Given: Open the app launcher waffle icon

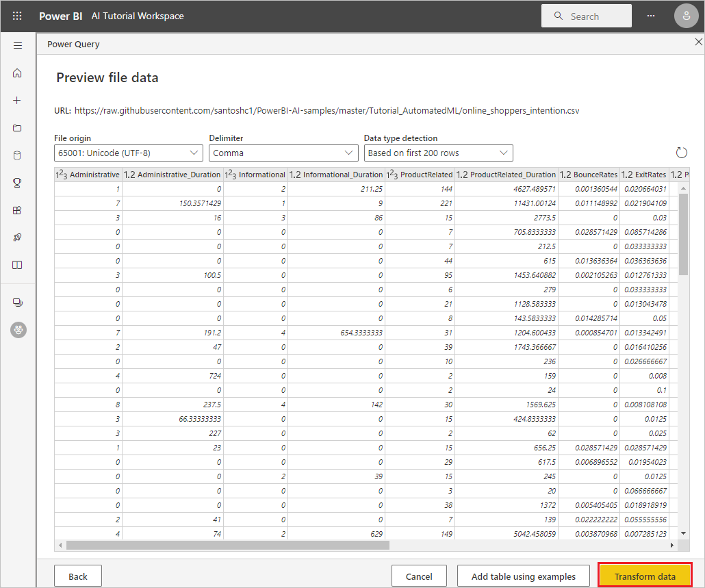Looking at the screenshot, I should (17, 16).
